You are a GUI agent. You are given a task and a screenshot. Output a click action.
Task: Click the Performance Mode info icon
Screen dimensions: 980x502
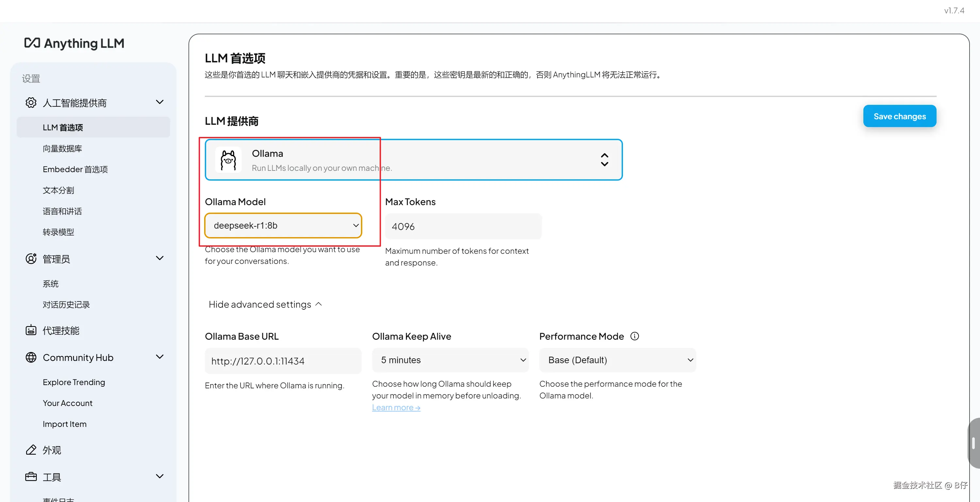coord(635,336)
